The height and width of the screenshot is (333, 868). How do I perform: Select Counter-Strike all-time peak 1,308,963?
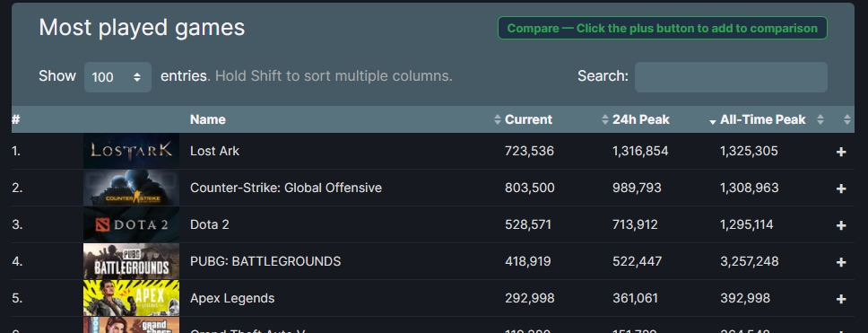pyautogui.click(x=749, y=188)
